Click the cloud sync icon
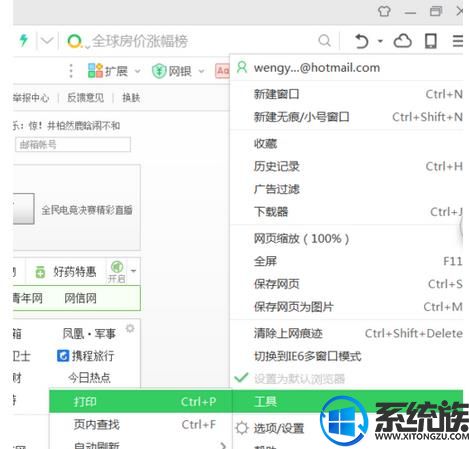 (x=403, y=41)
